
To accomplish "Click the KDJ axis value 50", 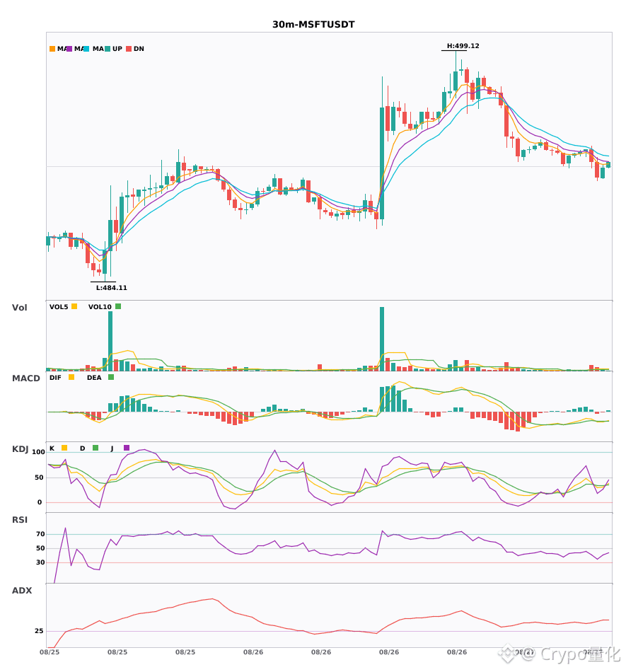I will pyautogui.click(x=39, y=477).
